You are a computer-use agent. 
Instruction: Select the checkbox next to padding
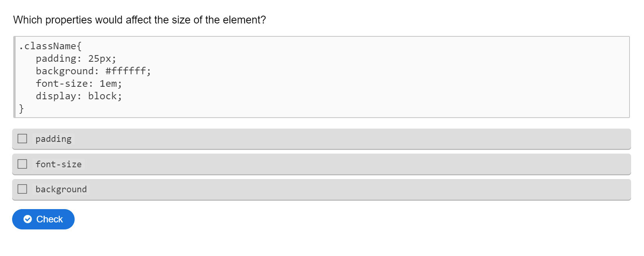click(x=22, y=138)
